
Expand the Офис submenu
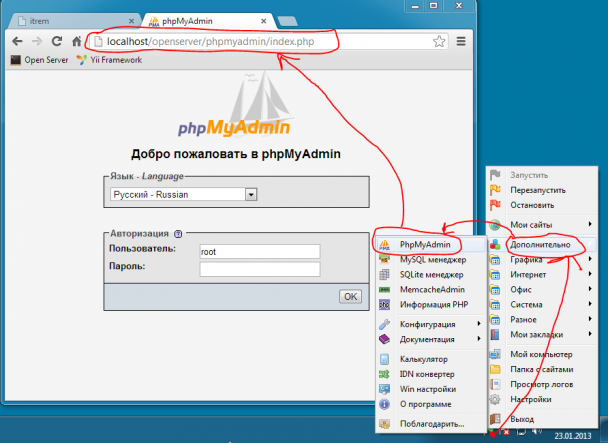542,289
